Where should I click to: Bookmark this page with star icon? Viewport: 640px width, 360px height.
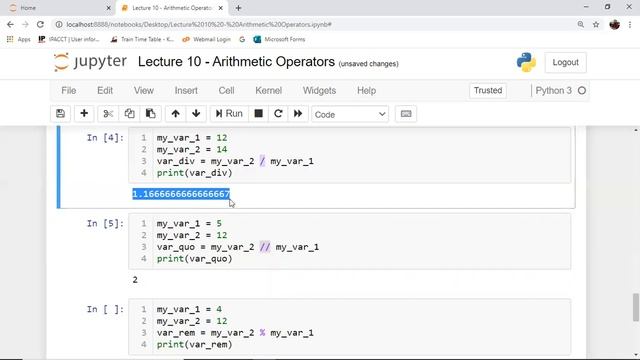596,24
